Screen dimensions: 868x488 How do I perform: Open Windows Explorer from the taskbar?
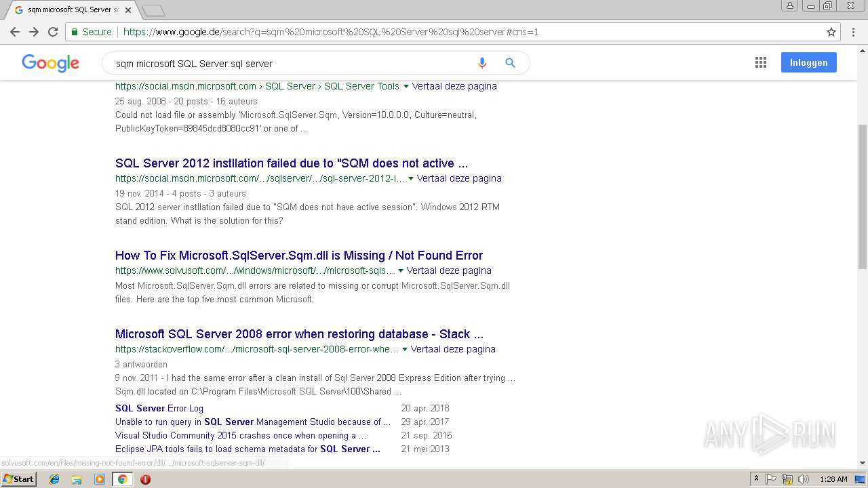[x=77, y=479]
